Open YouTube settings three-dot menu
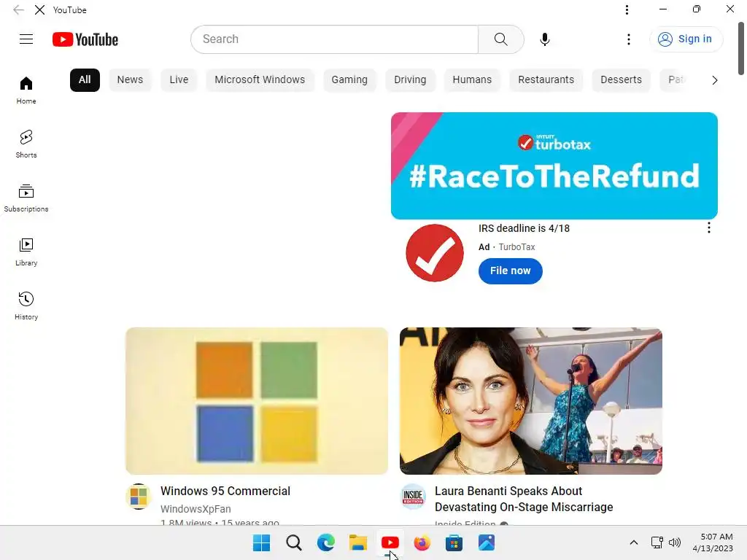Image resolution: width=747 pixels, height=560 pixels. [x=629, y=39]
